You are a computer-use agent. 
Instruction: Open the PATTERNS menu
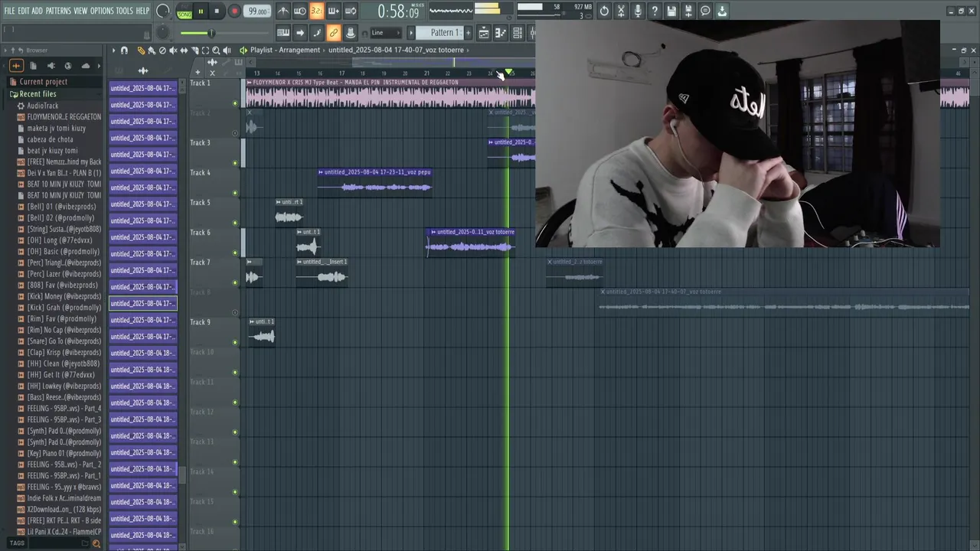coord(58,11)
